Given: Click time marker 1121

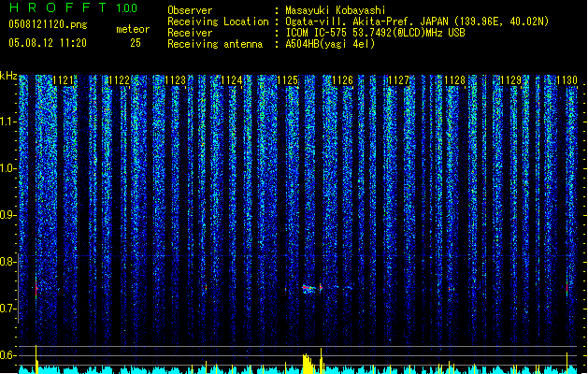Looking at the screenshot, I should coord(64,80).
